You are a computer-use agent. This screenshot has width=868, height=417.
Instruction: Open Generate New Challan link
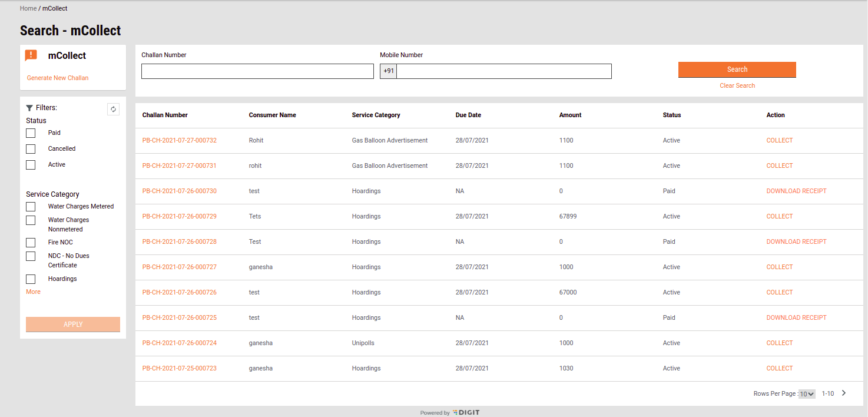click(58, 78)
